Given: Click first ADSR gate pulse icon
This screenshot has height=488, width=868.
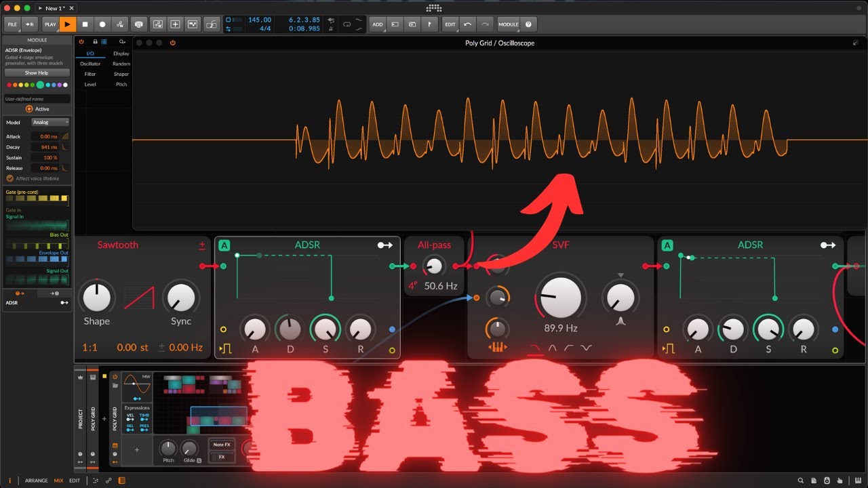Looking at the screenshot, I should click(x=225, y=350).
